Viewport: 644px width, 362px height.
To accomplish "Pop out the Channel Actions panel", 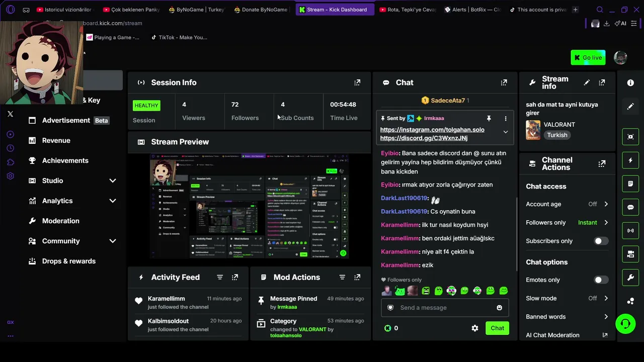I will pyautogui.click(x=602, y=163).
